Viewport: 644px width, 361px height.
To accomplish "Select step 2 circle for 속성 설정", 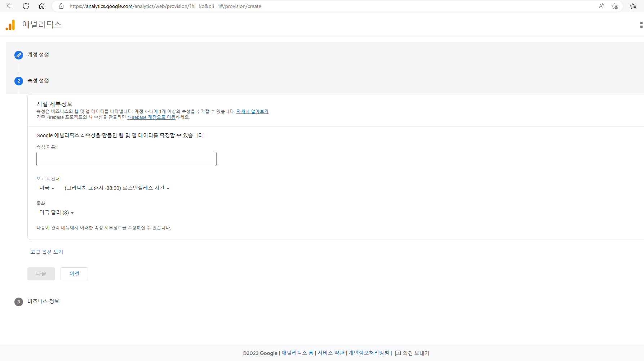I will [19, 81].
